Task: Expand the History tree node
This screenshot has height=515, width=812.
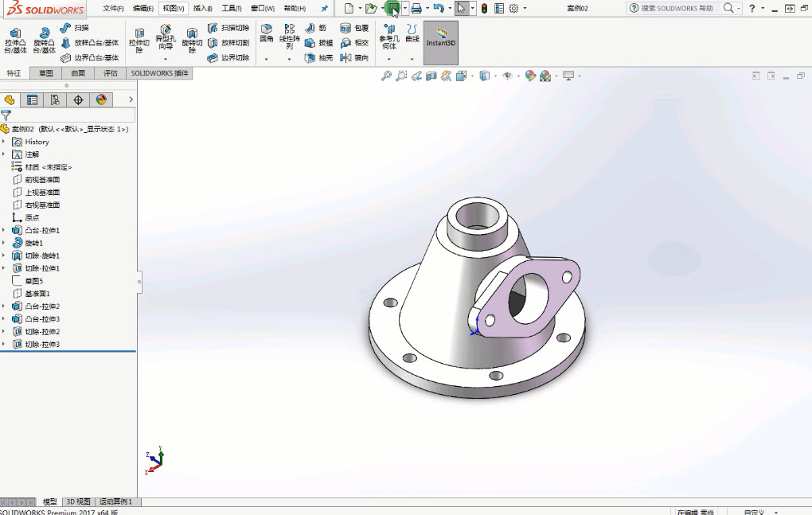Action: coord(4,142)
